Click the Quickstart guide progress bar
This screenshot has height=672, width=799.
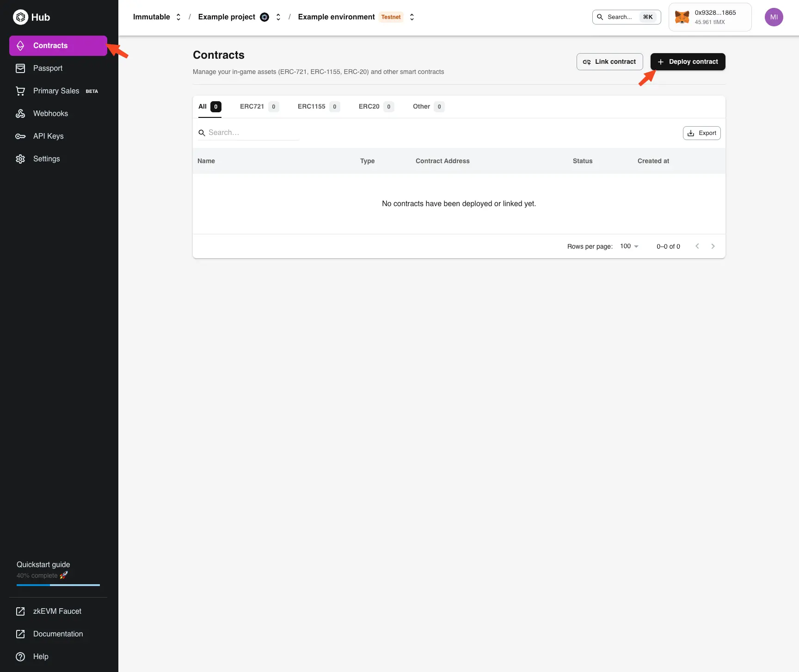(x=58, y=585)
